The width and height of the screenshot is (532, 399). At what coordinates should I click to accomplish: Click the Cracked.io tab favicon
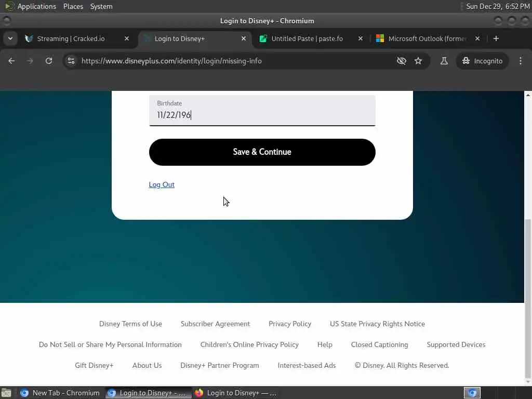[x=29, y=38]
